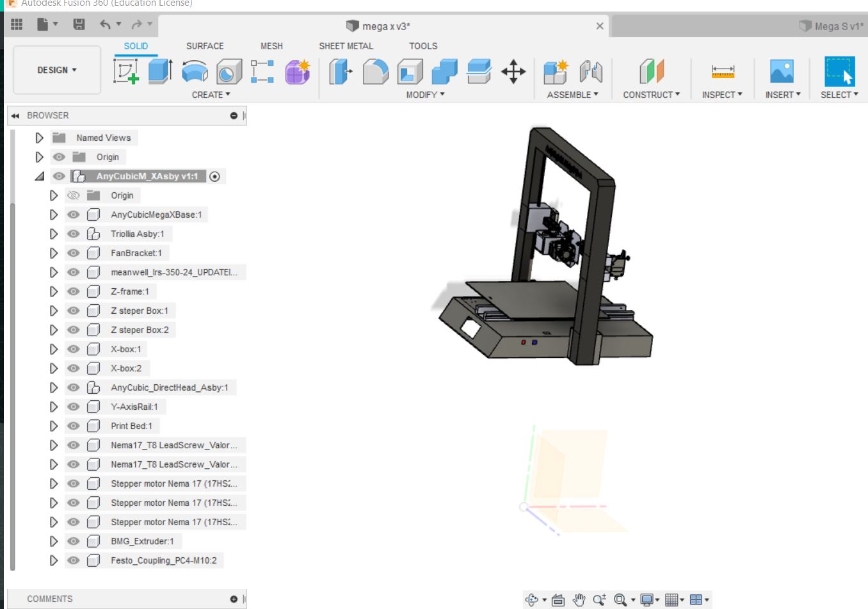This screenshot has height=609, width=868.
Task: Hide the Print Bed:1 component
Action: coord(73,426)
